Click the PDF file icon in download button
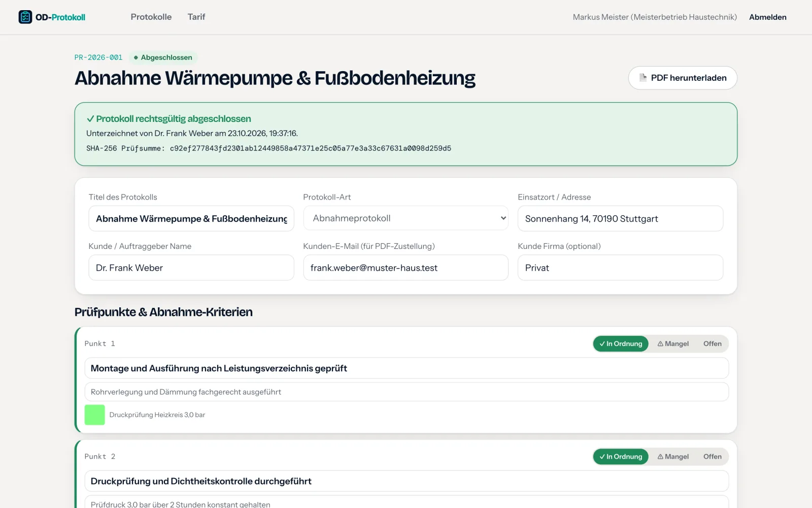 coord(642,78)
